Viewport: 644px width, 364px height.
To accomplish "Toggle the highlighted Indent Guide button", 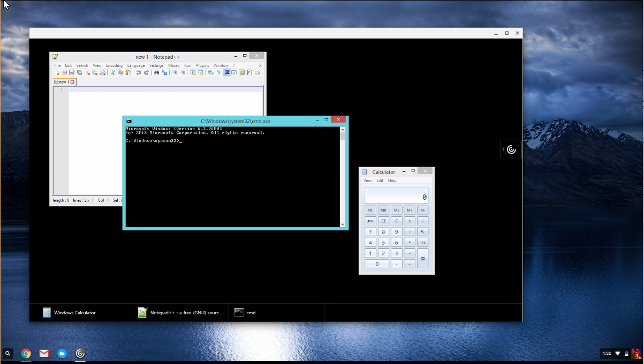I will 226,73.
